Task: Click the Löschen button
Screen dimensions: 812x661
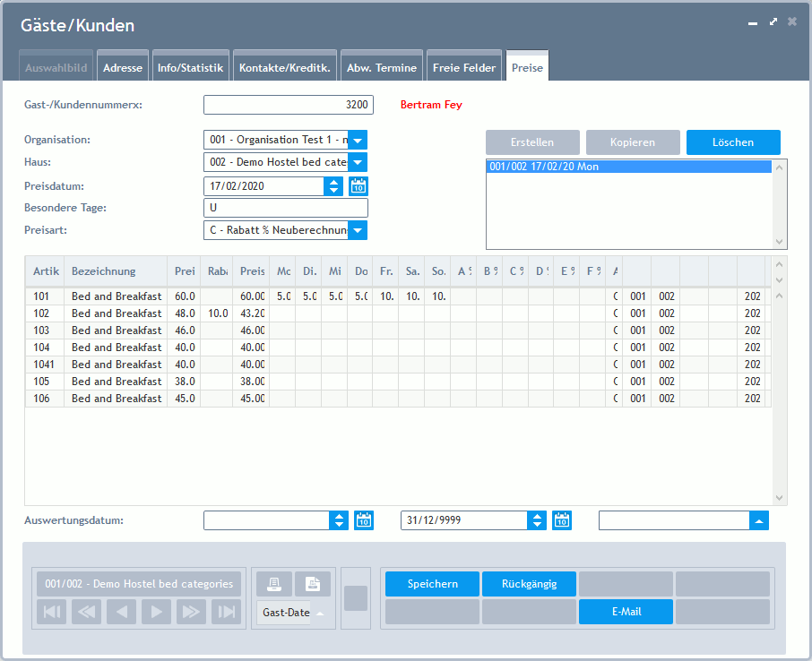Action: [x=733, y=142]
